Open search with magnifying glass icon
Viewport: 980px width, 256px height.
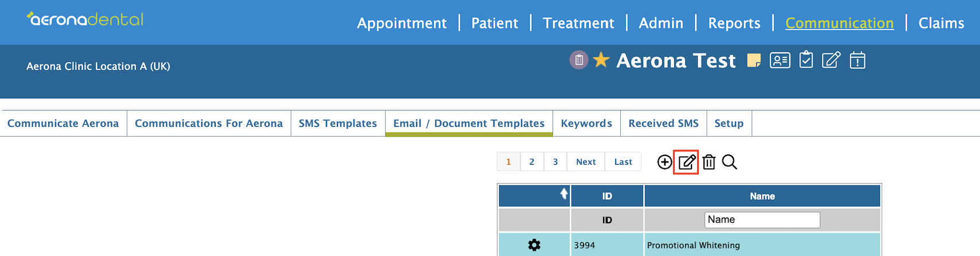pyautogui.click(x=730, y=162)
